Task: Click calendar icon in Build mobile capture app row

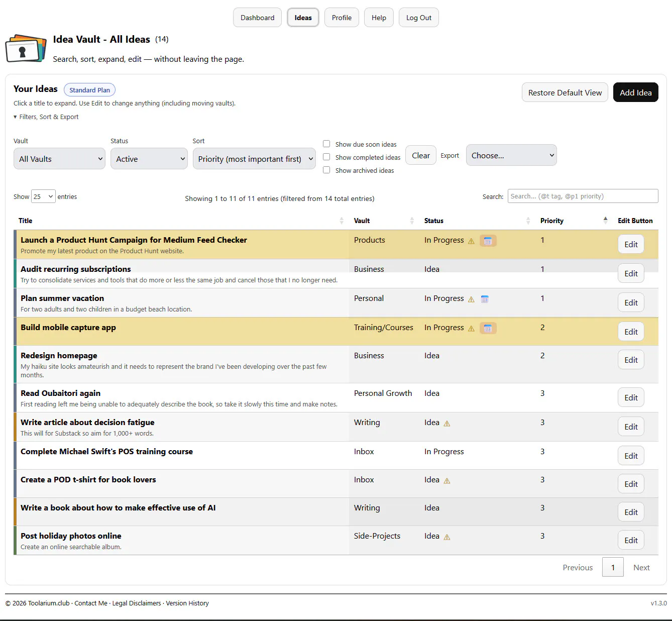Action: [x=488, y=329]
